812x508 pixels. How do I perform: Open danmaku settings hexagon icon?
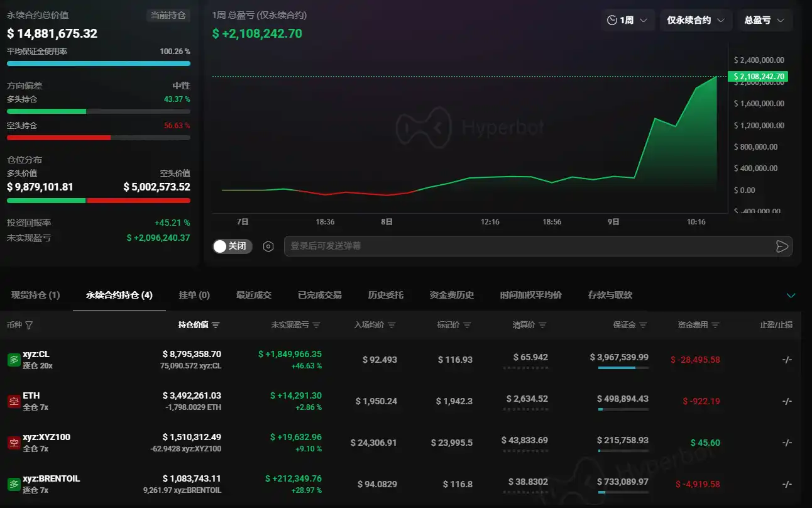pos(268,246)
